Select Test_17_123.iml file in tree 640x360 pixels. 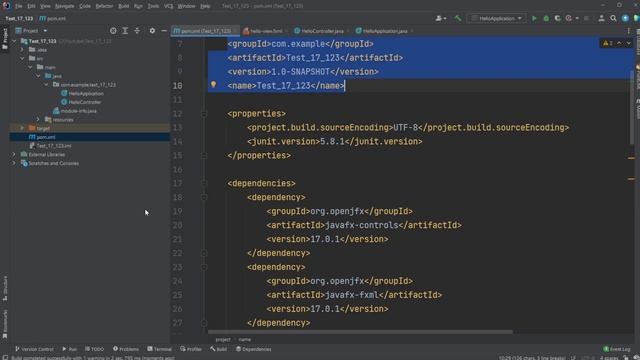pyautogui.click(x=53, y=146)
